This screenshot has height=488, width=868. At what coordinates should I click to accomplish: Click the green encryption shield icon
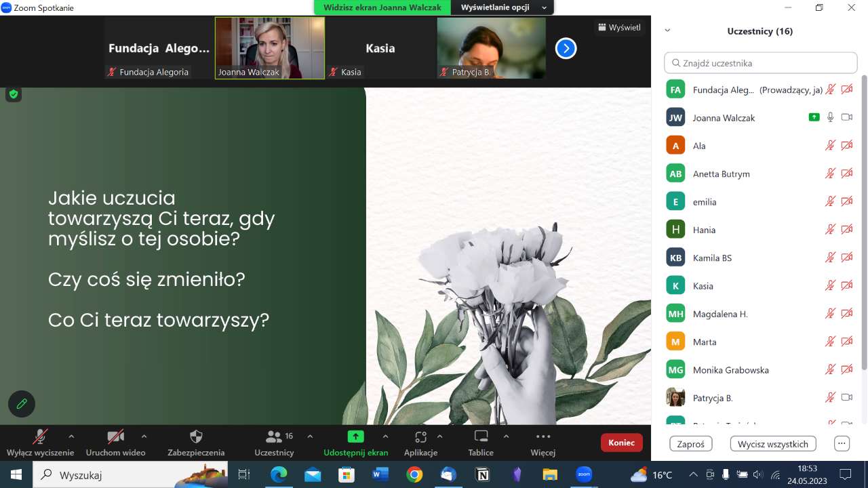(14, 94)
